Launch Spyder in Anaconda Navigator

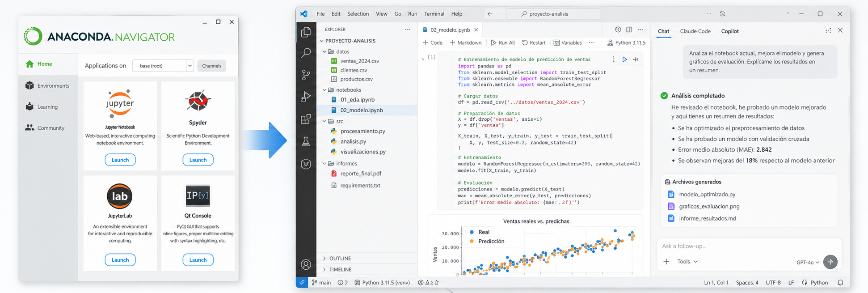(x=198, y=160)
